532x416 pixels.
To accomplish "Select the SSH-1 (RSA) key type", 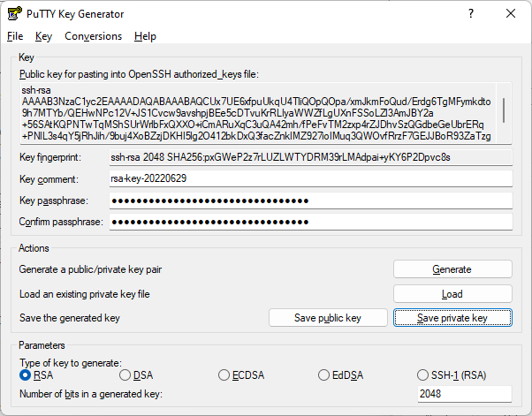I will point(452,375).
